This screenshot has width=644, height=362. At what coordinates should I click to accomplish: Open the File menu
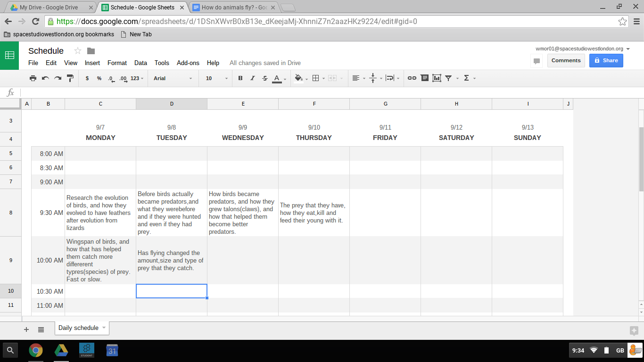coord(33,63)
